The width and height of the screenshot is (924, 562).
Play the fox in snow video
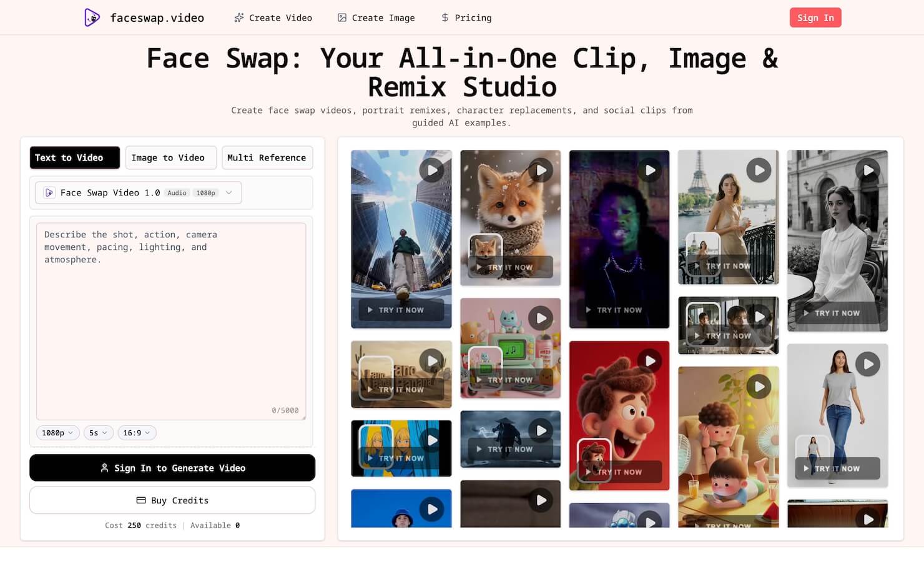click(x=541, y=170)
